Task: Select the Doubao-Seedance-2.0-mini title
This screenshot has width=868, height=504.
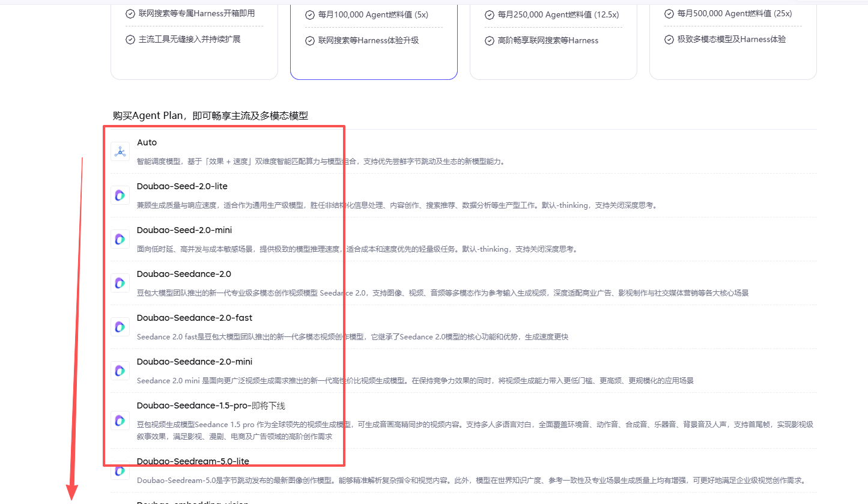Action: [x=195, y=362]
